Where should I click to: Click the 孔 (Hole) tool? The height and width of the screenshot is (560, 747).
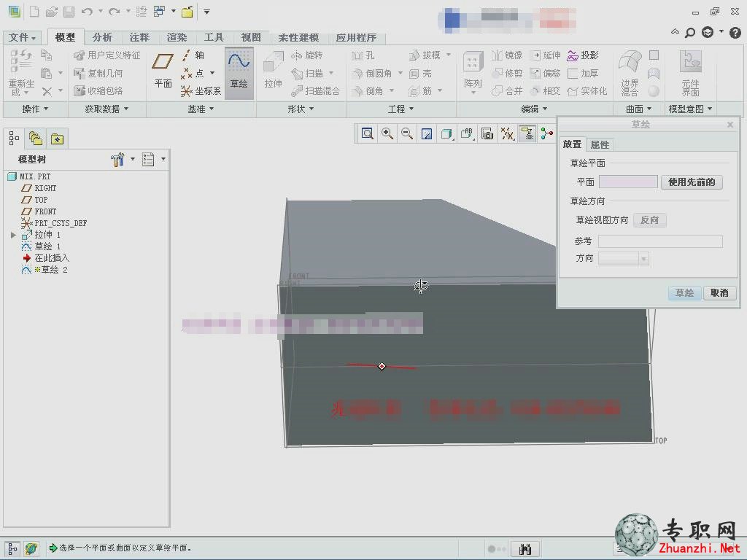(x=363, y=55)
